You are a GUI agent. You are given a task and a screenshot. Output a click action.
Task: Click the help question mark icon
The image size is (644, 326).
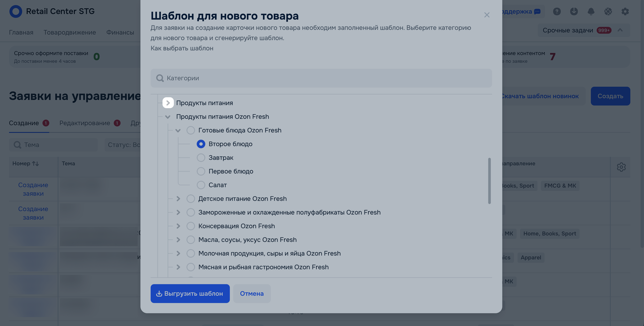click(x=557, y=11)
